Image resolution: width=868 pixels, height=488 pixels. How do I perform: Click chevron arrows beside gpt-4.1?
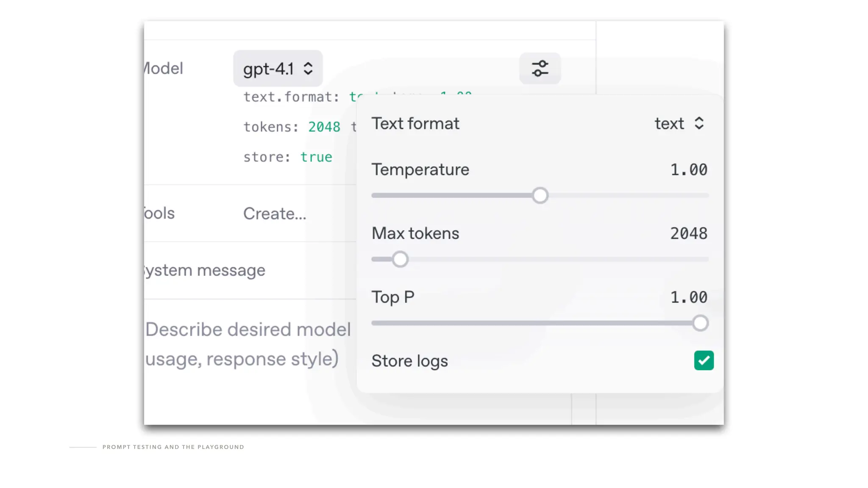tap(308, 69)
